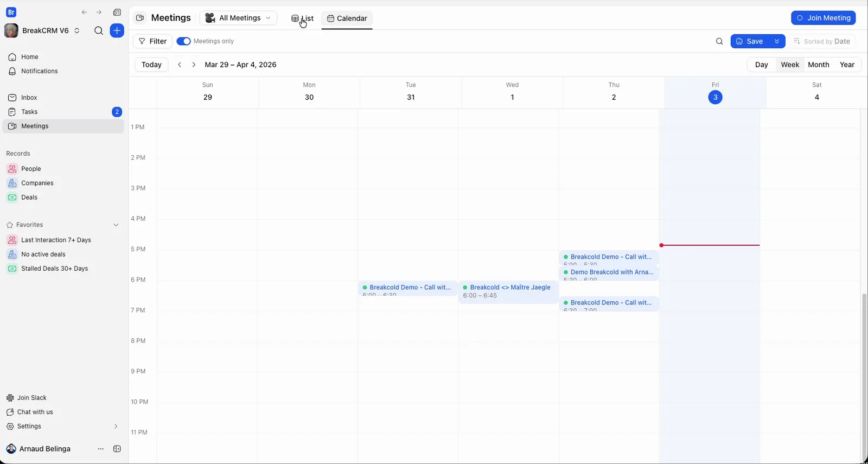Click the Join Meeting button

click(823, 18)
